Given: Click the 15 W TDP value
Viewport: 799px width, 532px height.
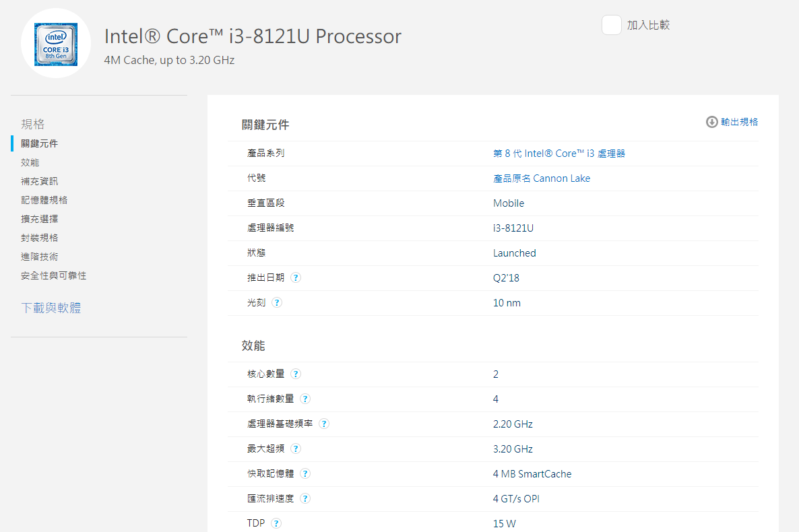Looking at the screenshot, I should [x=505, y=524].
